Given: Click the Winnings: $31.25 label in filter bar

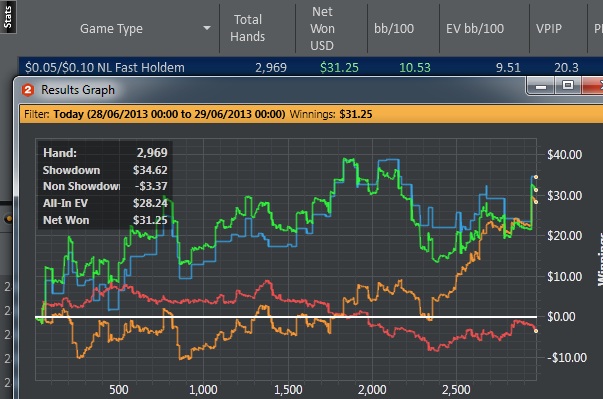Looking at the screenshot, I should (331, 114).
